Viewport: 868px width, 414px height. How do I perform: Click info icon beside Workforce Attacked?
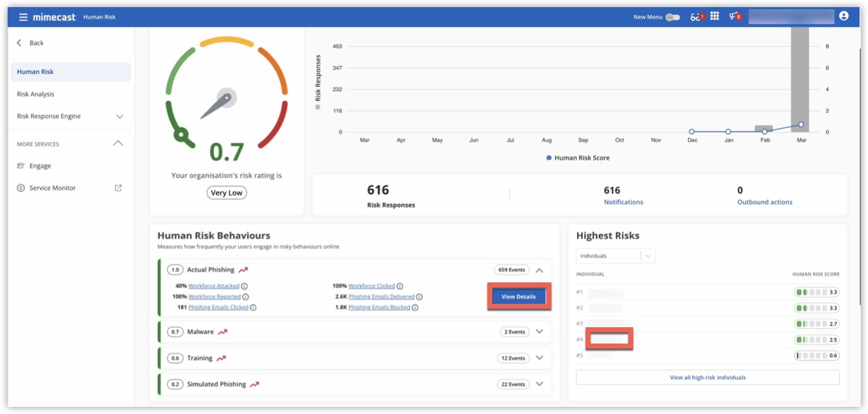click(x=244, y=286)
